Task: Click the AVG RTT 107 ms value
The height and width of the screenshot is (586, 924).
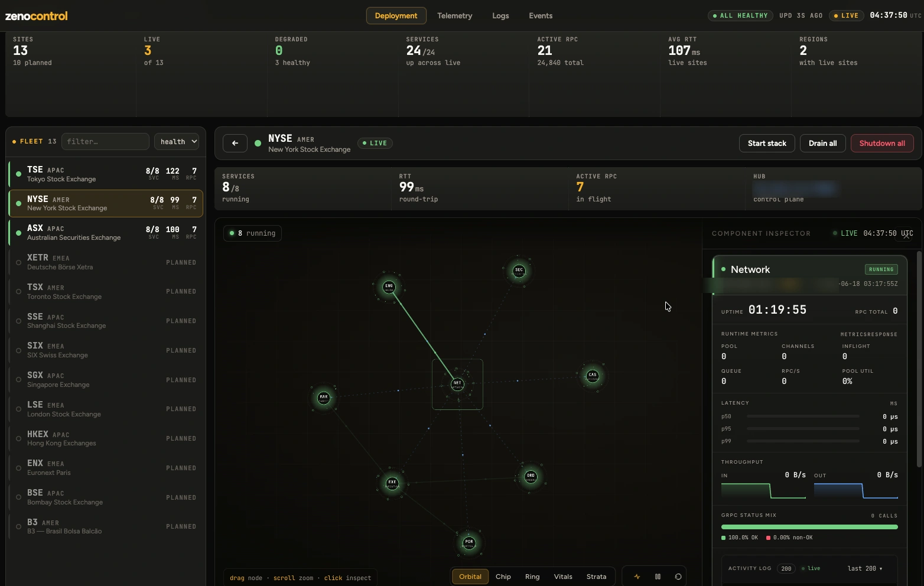Action: [x=684, y=51]
